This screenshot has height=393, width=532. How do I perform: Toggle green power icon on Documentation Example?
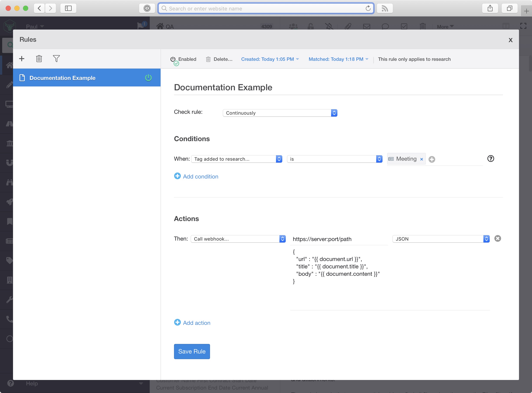click(x=148, y=78)
